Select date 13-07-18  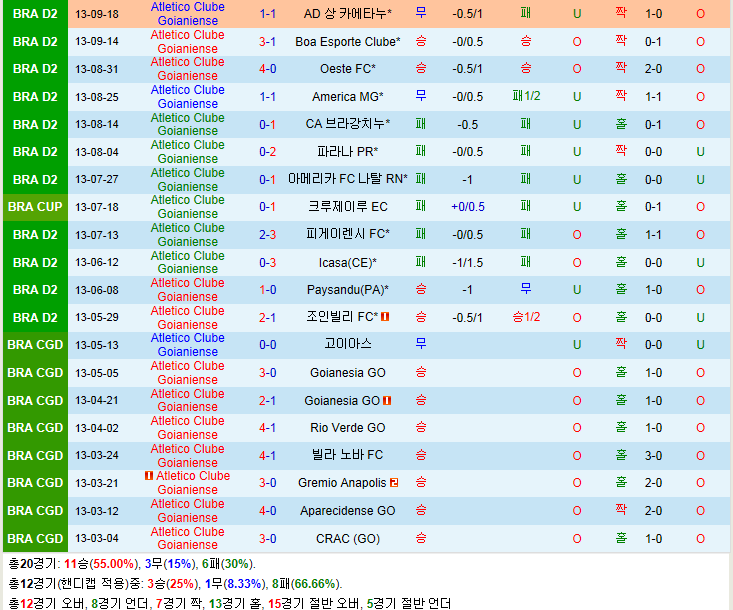[97, 207]
